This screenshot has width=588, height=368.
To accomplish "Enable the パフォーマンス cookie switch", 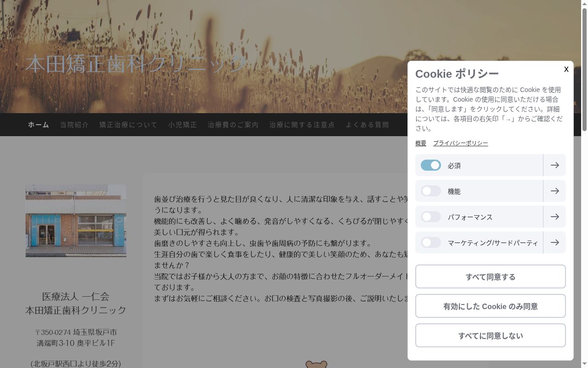I will [431, 217].
